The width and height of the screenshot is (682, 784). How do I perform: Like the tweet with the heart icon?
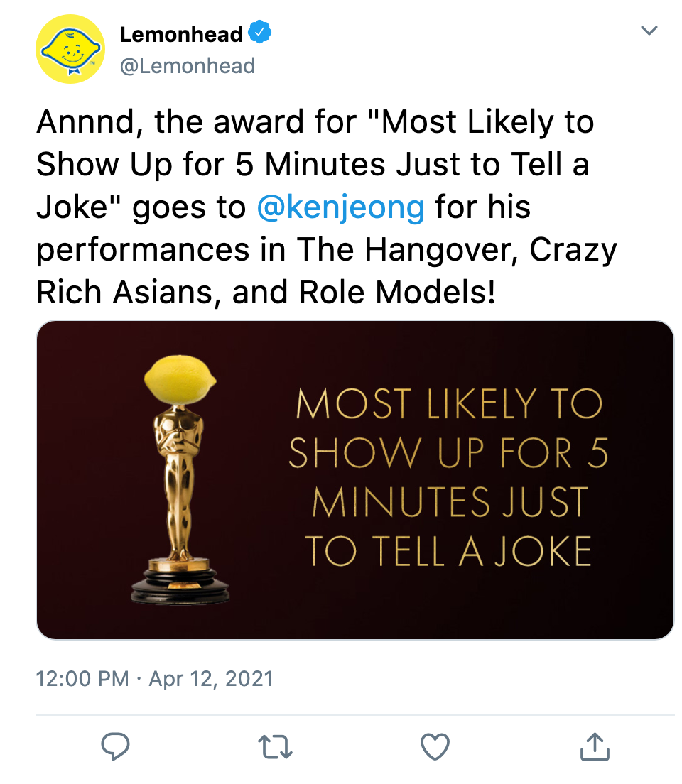tap(435, 746)
